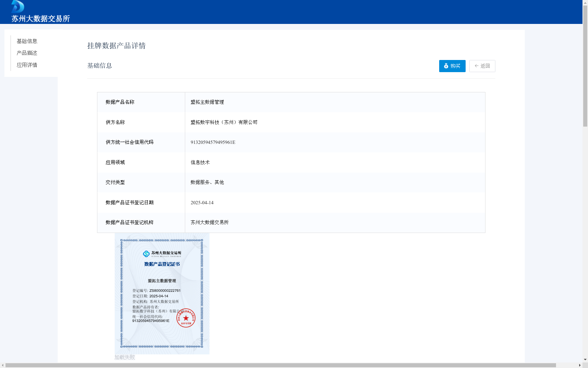Click the 供方名称 row label
The height and width of the screenshot is (368, 588).
coord(115,122)
